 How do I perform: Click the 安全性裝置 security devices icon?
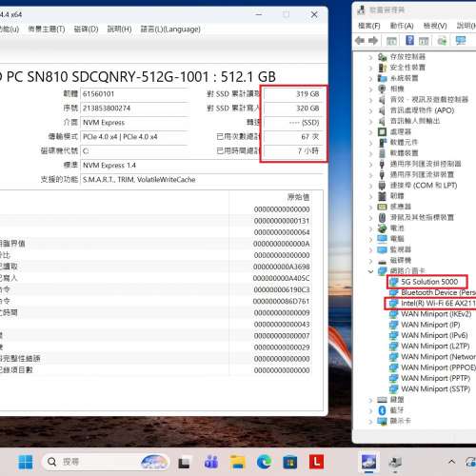[383, 68]
